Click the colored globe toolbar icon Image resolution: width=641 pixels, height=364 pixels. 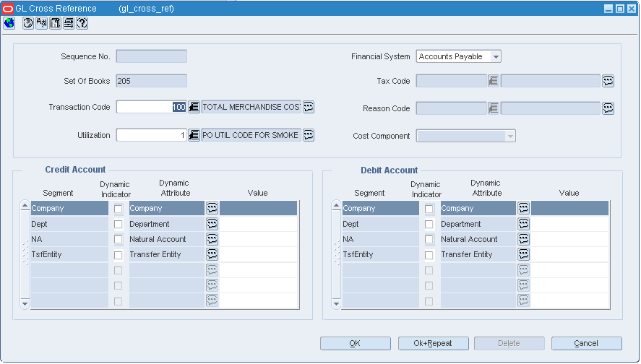pyautogui.click(x=9, y=23)
